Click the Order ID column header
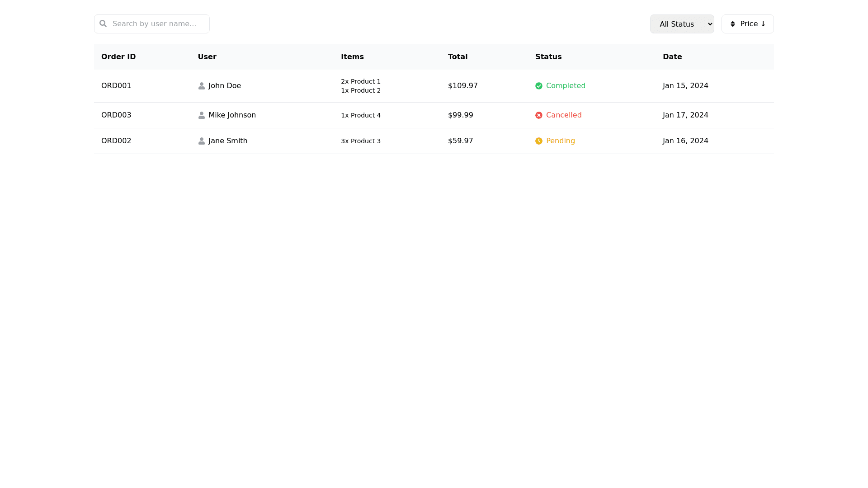Viewport: 868px width, 488px height. tap(118, 57)
